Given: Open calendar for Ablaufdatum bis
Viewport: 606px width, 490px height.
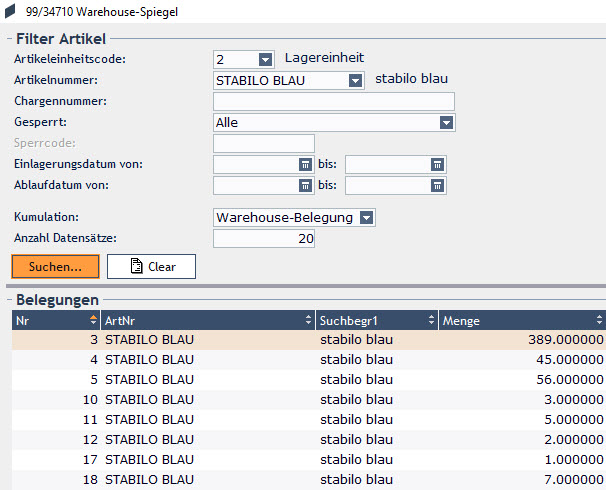Looking at the screenshot, I should [437, 186].
